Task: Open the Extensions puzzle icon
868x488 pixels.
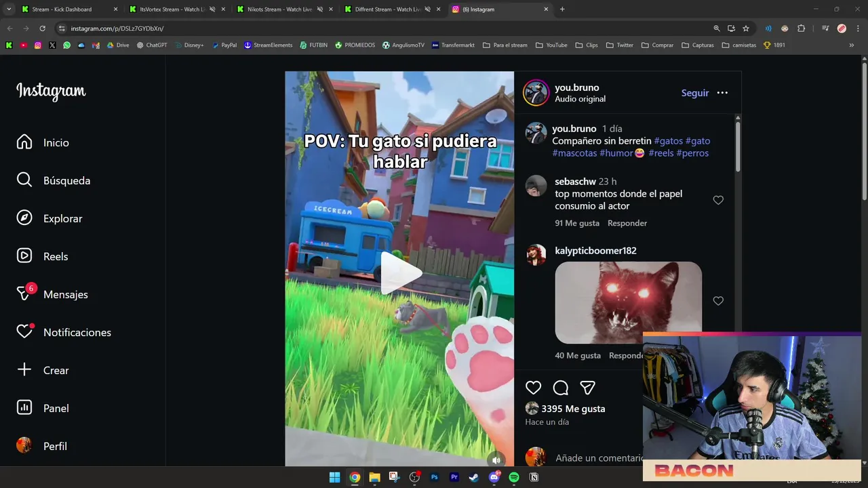Action: [x=802, y=28]
